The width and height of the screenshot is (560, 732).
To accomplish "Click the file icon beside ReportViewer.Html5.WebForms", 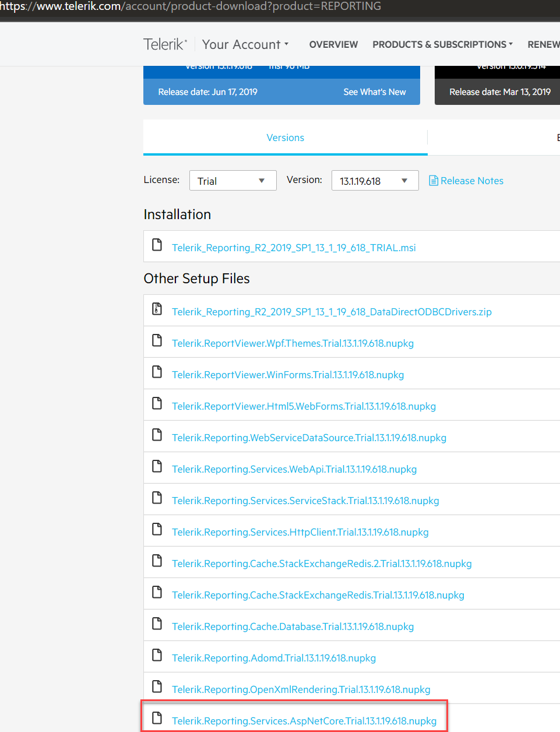I will coord(157,403).
